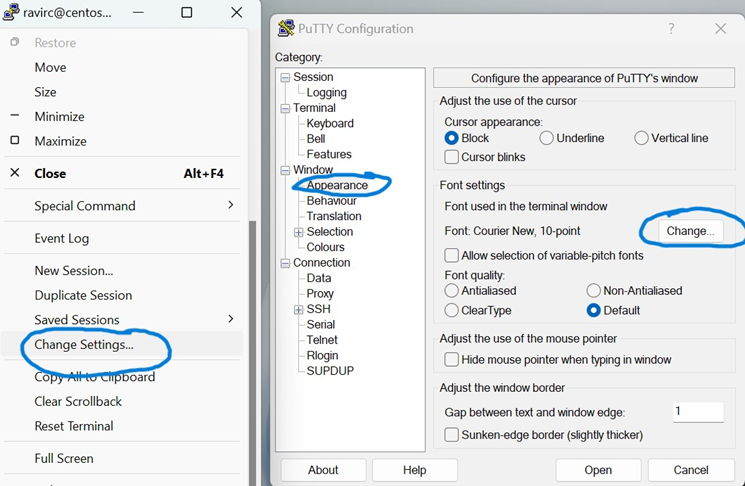Click the About button
The image size is (745, 486).
323,470
